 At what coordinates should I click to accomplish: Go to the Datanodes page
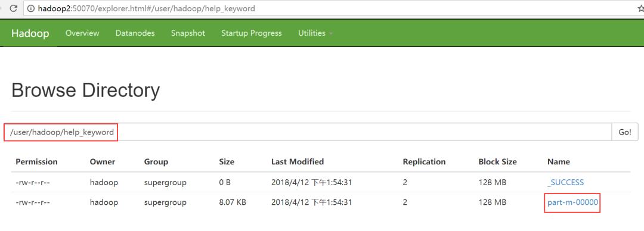(x=135, y=33)
